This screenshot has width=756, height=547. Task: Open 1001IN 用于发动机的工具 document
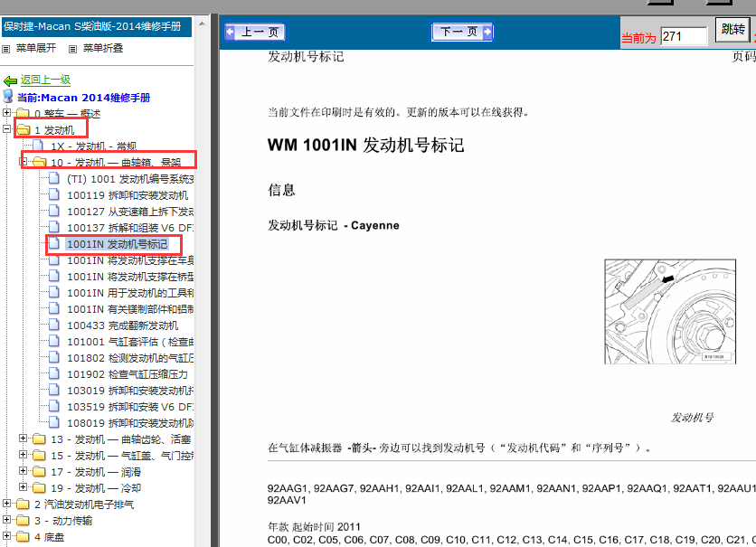(x=130, y=293)
